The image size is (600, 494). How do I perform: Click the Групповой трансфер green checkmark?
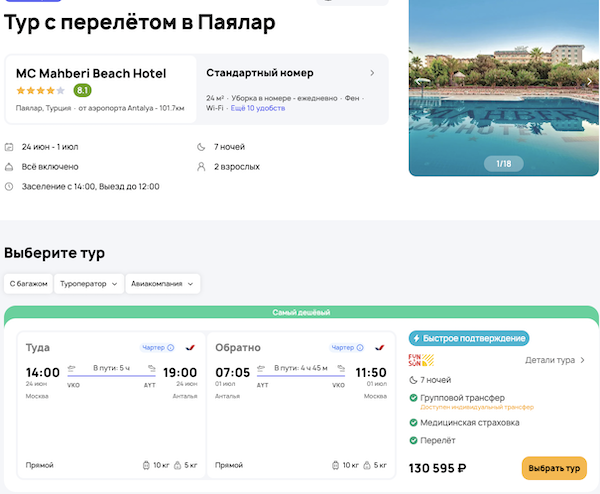tap(413, 398)
